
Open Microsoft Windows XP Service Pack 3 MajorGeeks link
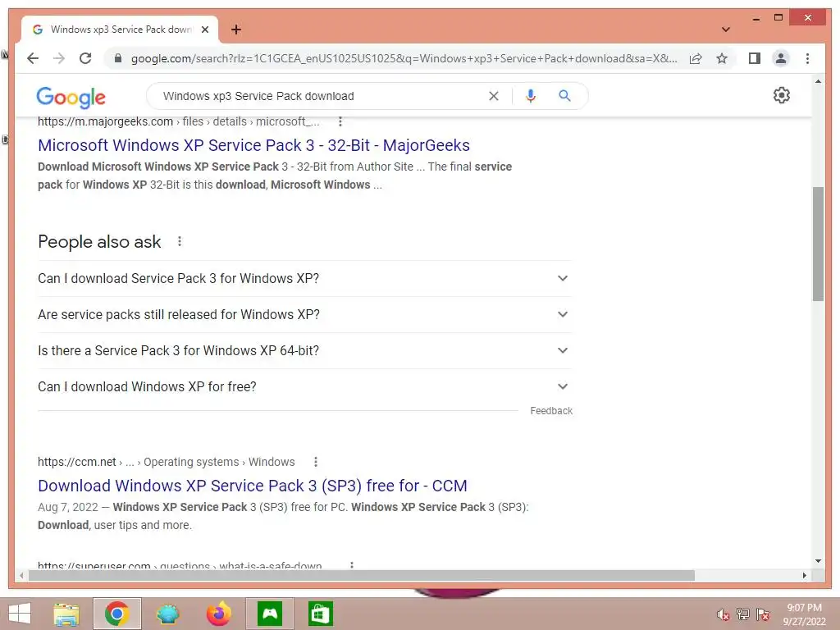coord(253,145)
